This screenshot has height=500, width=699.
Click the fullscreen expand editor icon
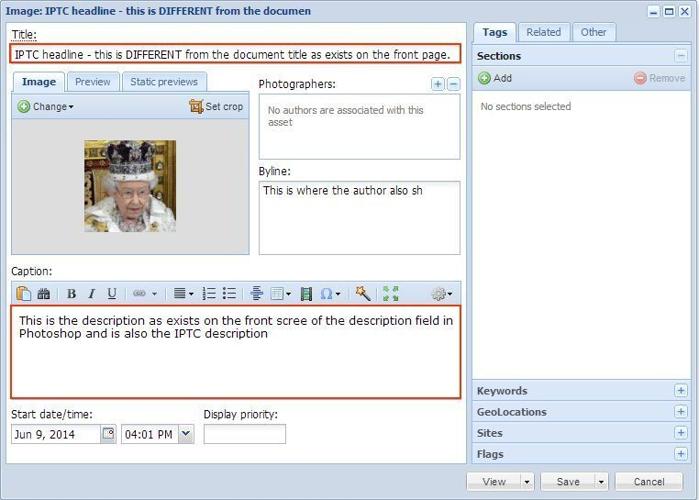[x=390, y=294]
